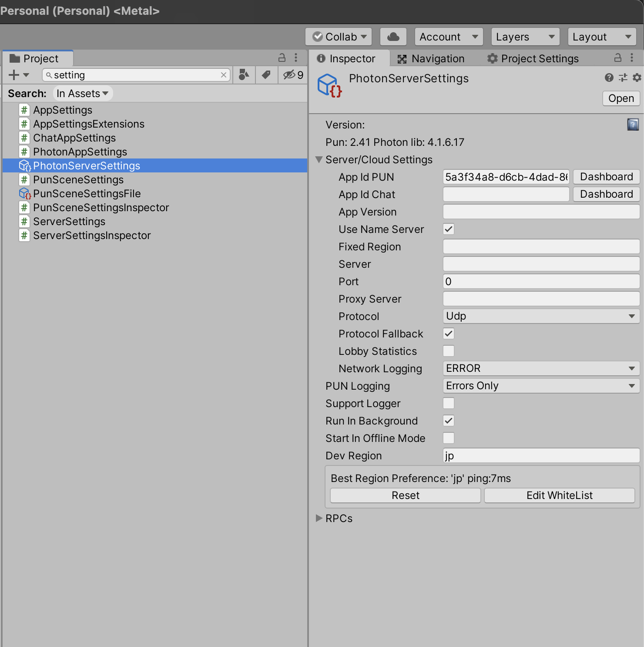The height and width of the screenshot is (647, 644).
Task: Open PUN Logging Errors Only dropdown
Action: click(541, 386)
